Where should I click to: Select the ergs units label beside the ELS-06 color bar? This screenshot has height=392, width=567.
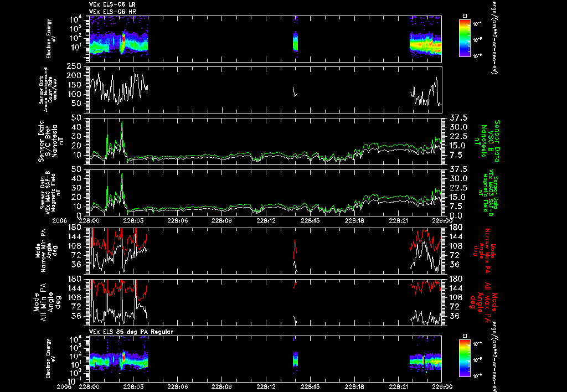point(493,38)
